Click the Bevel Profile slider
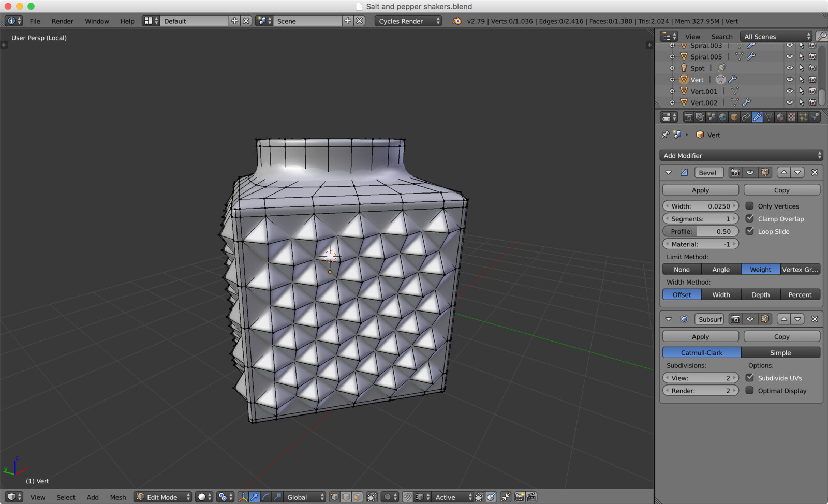This screenshot has width=828, height=504. point(700,231)
